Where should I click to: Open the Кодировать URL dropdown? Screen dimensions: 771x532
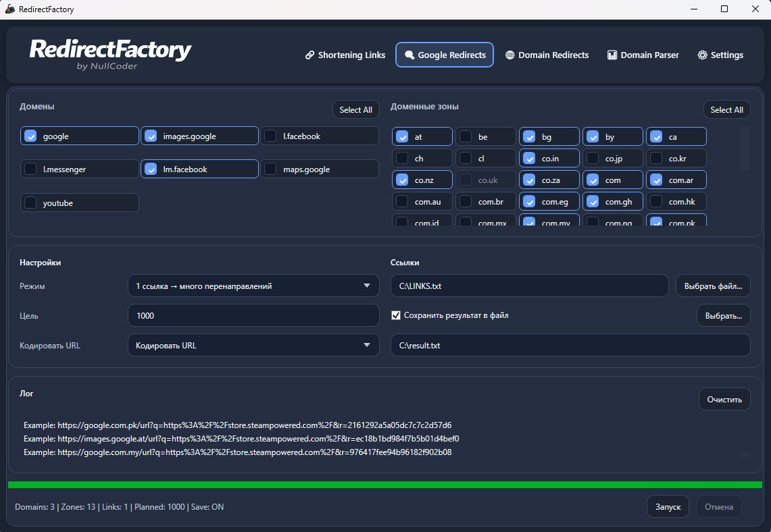click(x=253, y=346)
